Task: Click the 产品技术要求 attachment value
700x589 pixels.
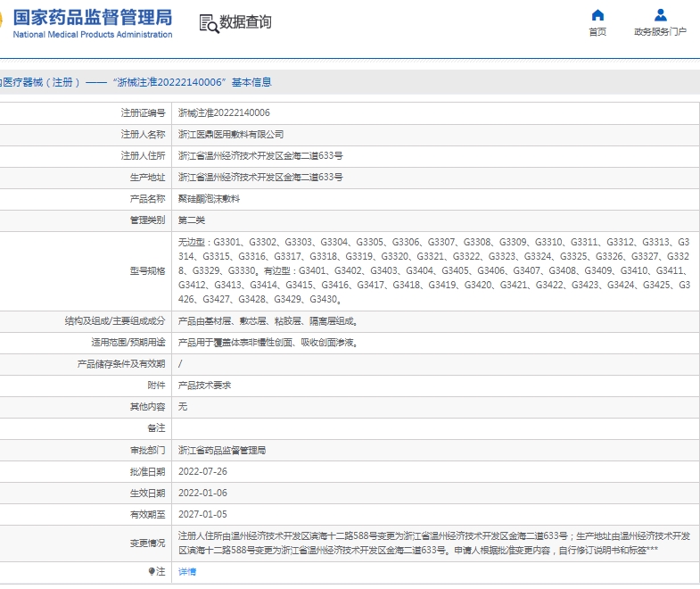Action: pyautogui.click(x=204, y=386)
